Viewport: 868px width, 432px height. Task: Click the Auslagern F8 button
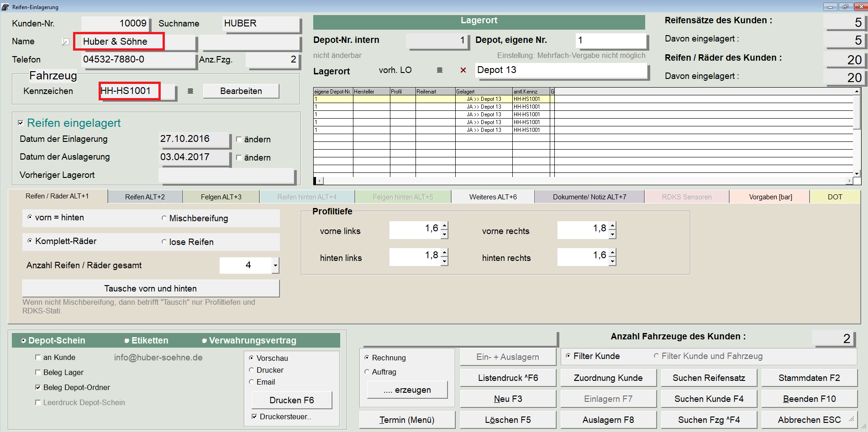pos(608,420)
